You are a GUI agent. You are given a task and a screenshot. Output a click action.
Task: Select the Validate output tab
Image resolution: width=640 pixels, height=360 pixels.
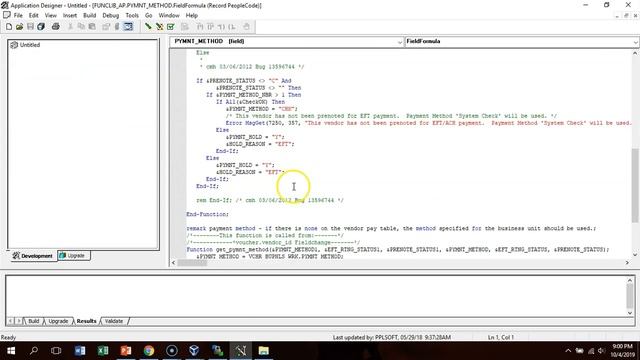[114, 321]
